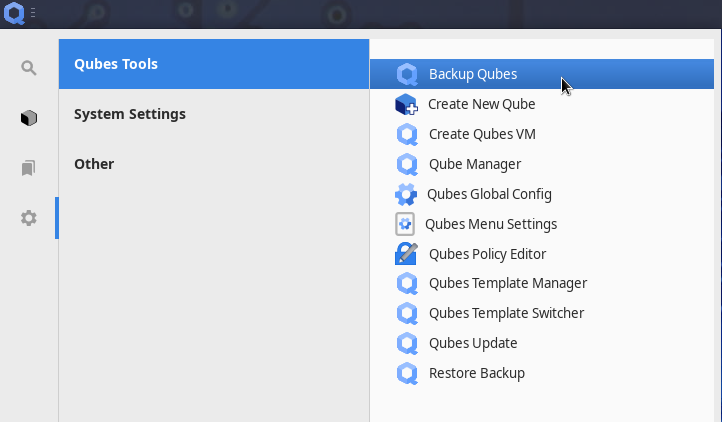This screenshot has height=422, width=722.
Task: Open Qubes Menu Settings
Action: tap(542, 224)
